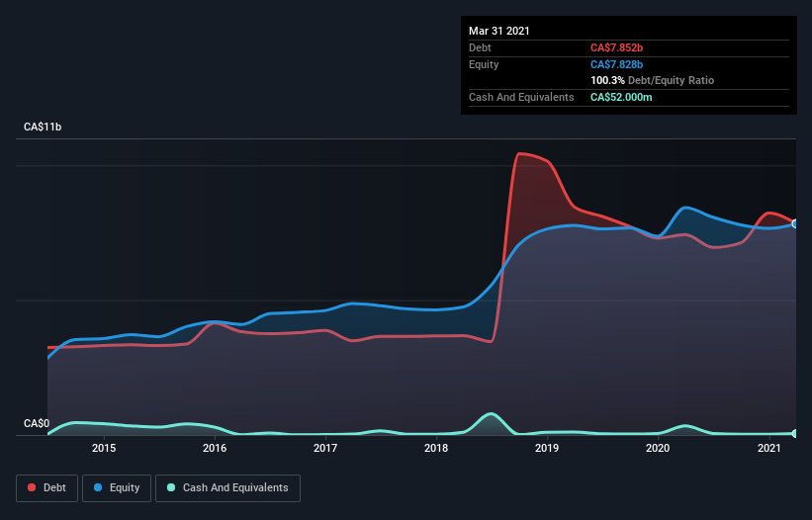Click the Debt label in tooltip

tap(480, 47)
